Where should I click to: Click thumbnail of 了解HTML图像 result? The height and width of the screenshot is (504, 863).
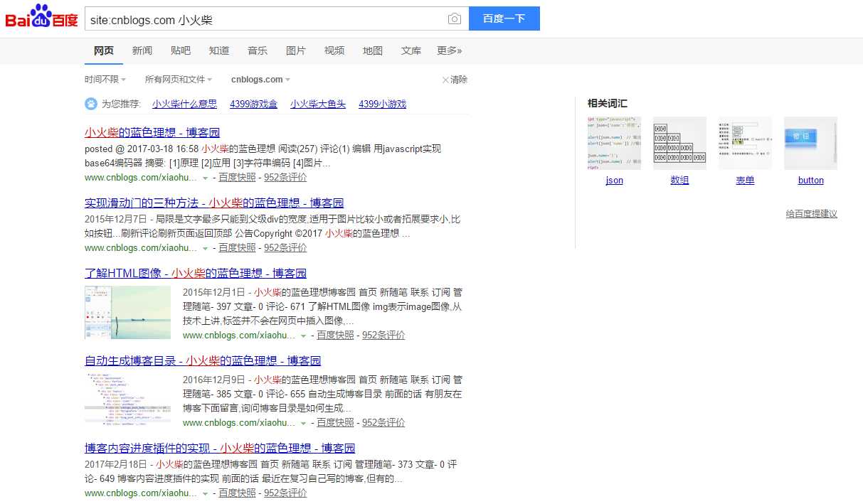(128, 312)
